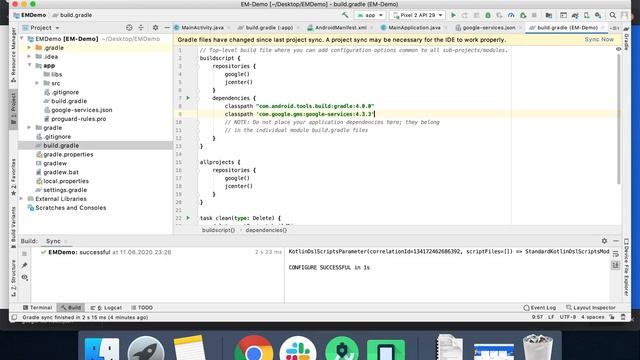Screen dimensions: 640x360
Task: Hide the Project panel with the minus icon
Action: 167,28
